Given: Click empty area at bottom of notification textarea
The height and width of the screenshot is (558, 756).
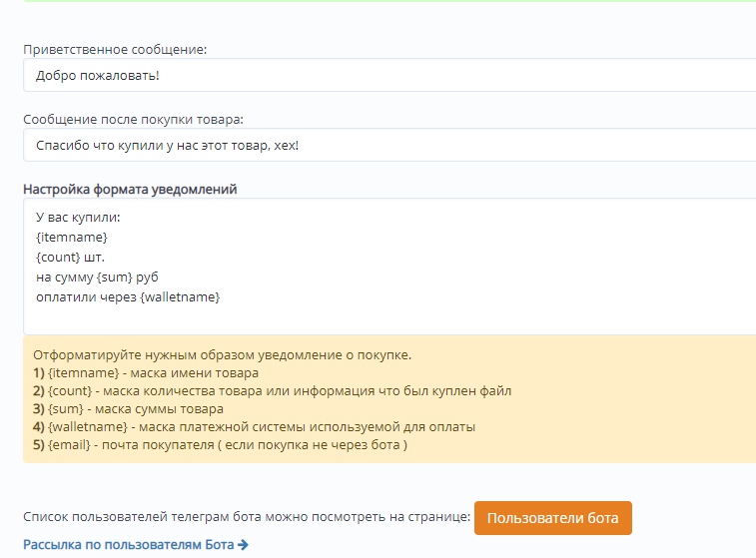Looking at the screenshot, I should 389,319.
